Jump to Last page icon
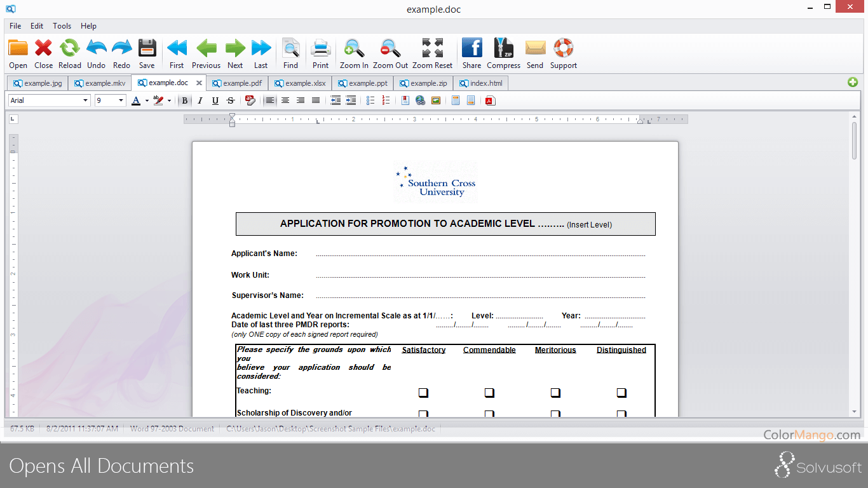 pos(261,49)
